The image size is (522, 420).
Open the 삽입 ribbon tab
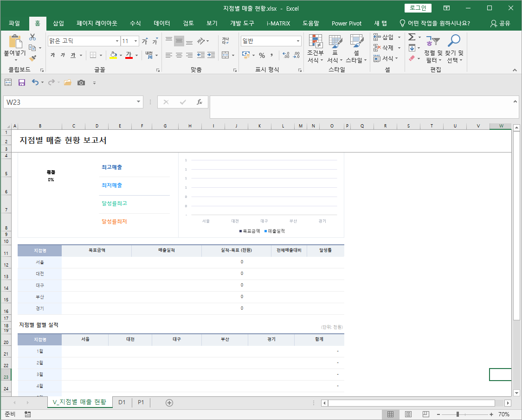click(58, 23)
